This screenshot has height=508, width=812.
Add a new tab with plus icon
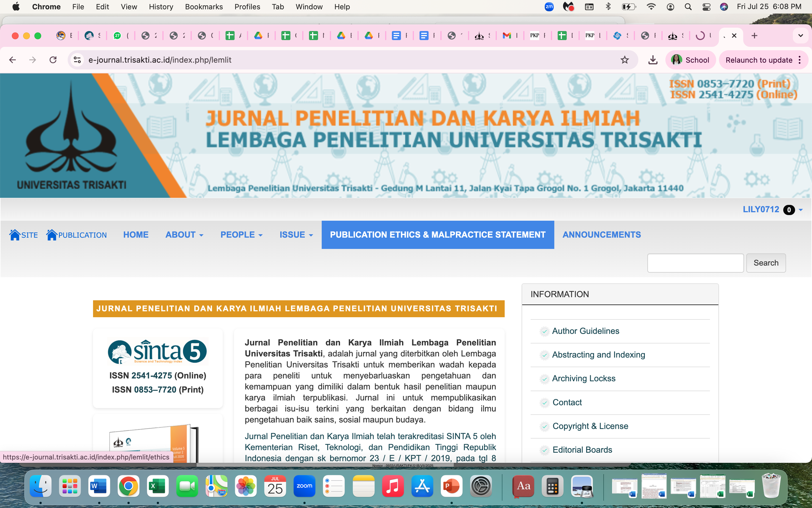pos(754,36)
